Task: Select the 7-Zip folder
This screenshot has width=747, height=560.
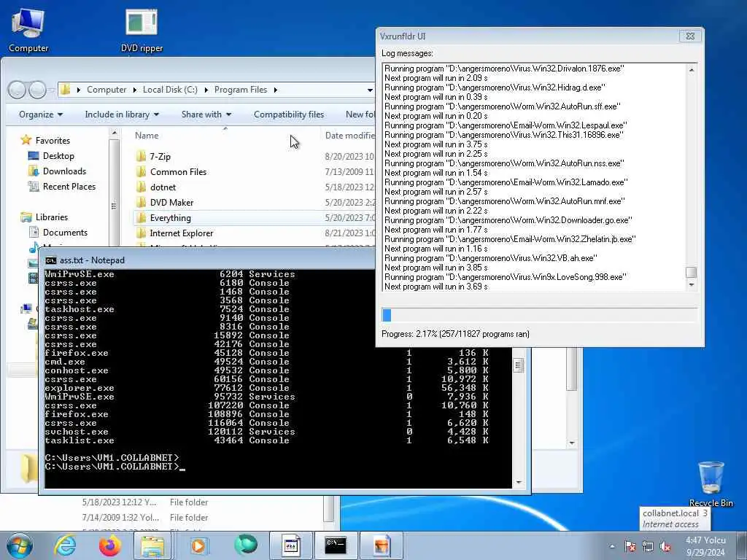Action: click(x=160, y=156)
